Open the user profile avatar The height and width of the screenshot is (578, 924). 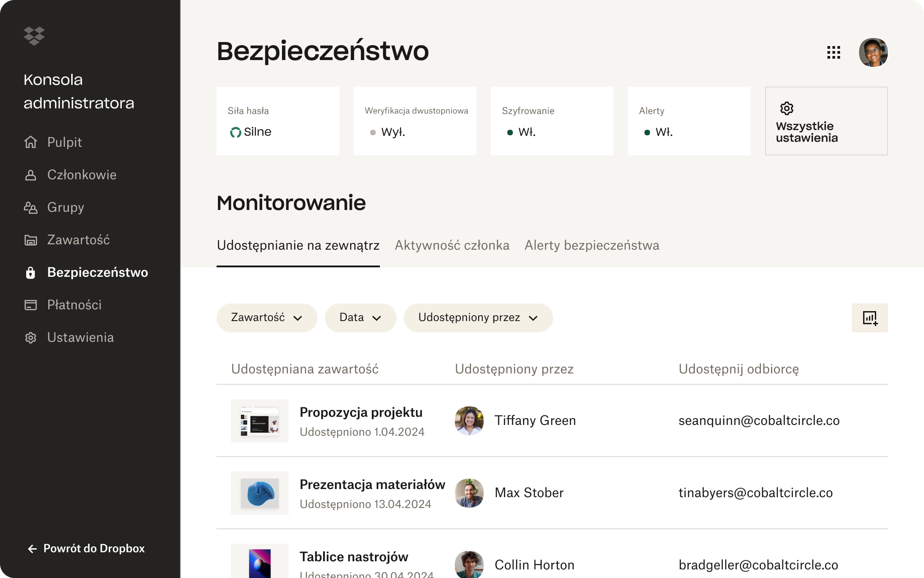point(873,52)
